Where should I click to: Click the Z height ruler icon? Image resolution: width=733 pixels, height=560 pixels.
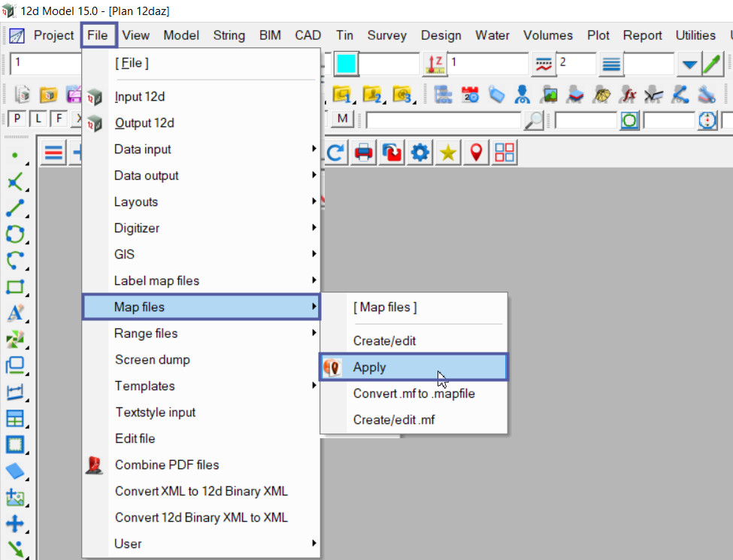pyautogui.click(x=435, y=64)
